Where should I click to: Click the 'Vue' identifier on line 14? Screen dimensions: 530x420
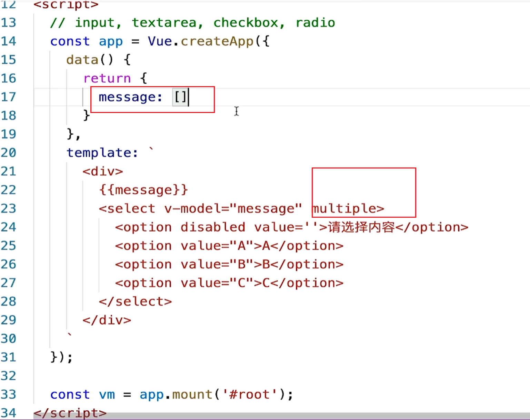(160, 41)
